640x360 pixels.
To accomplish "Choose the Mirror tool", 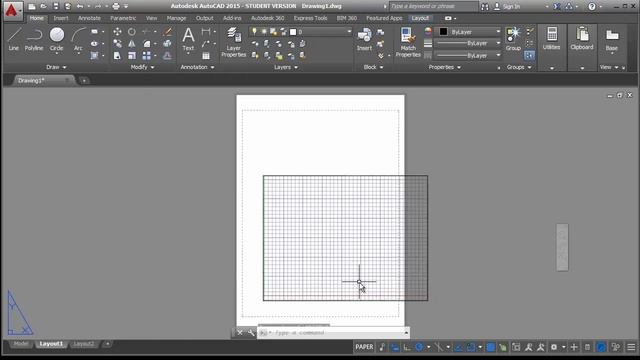I will point(132,44).
